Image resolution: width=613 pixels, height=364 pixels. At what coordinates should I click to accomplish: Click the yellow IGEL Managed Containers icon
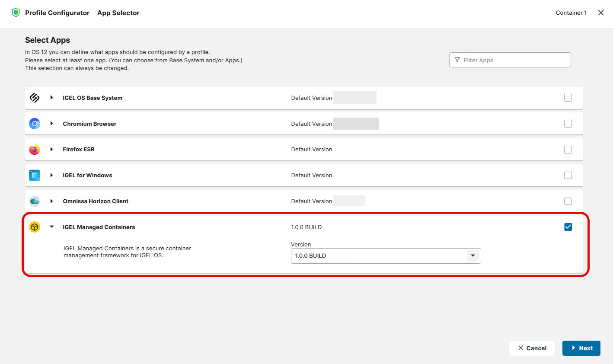point(35,227)
